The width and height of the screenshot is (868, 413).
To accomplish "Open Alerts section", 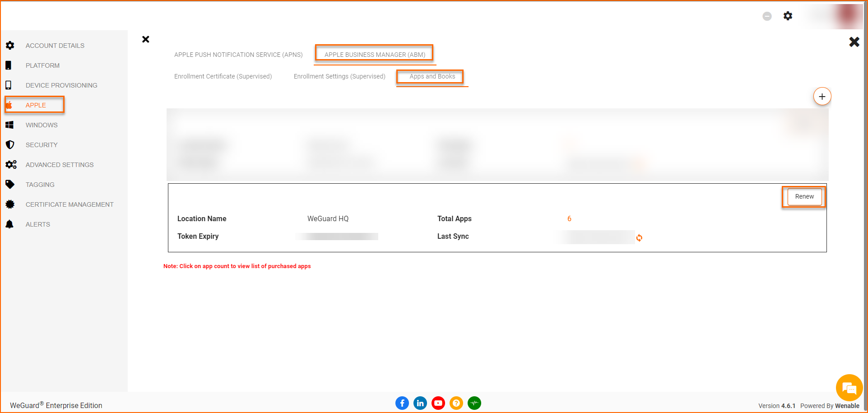I will [x=38, y=224].
